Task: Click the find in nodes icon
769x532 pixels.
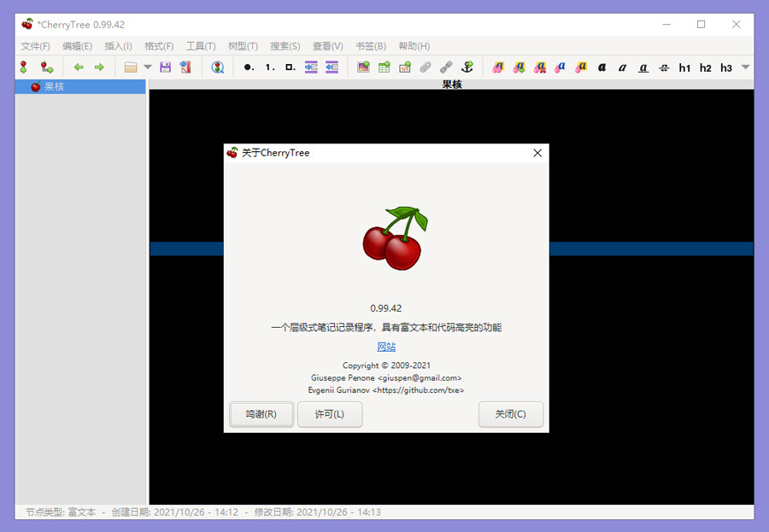Action: click(218, 67)
